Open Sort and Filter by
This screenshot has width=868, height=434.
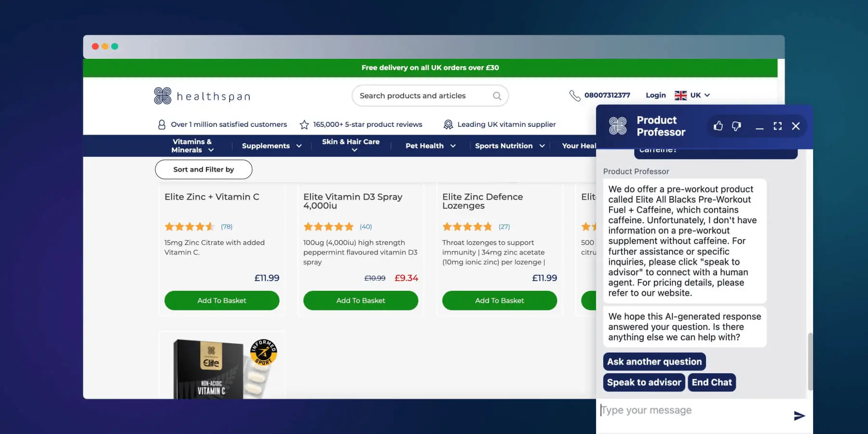(203, 169)
